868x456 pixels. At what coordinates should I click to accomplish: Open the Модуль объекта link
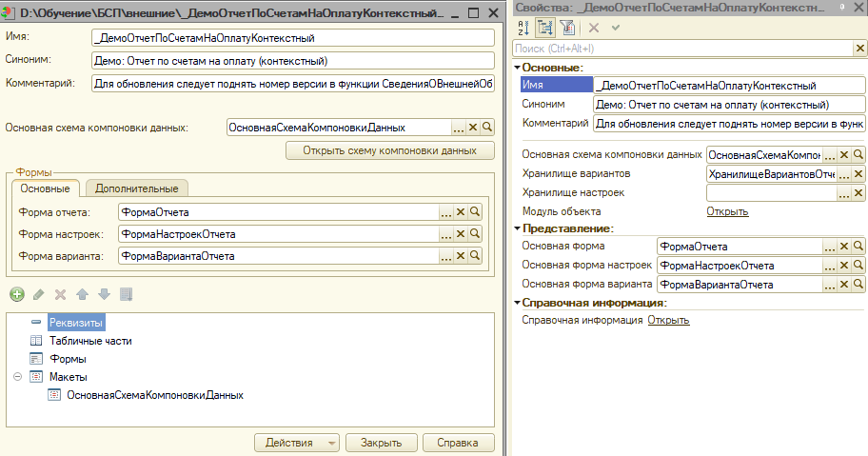[726, 211]
